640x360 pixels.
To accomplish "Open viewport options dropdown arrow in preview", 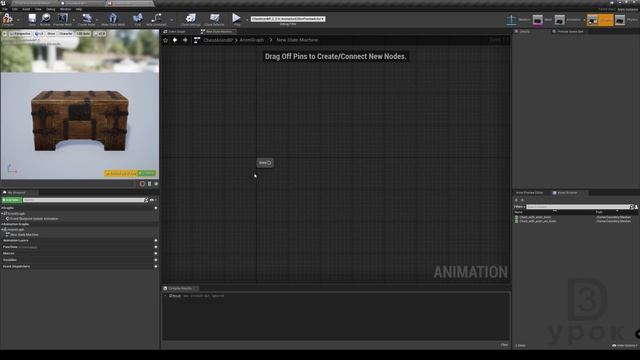I will click(4, 34).
